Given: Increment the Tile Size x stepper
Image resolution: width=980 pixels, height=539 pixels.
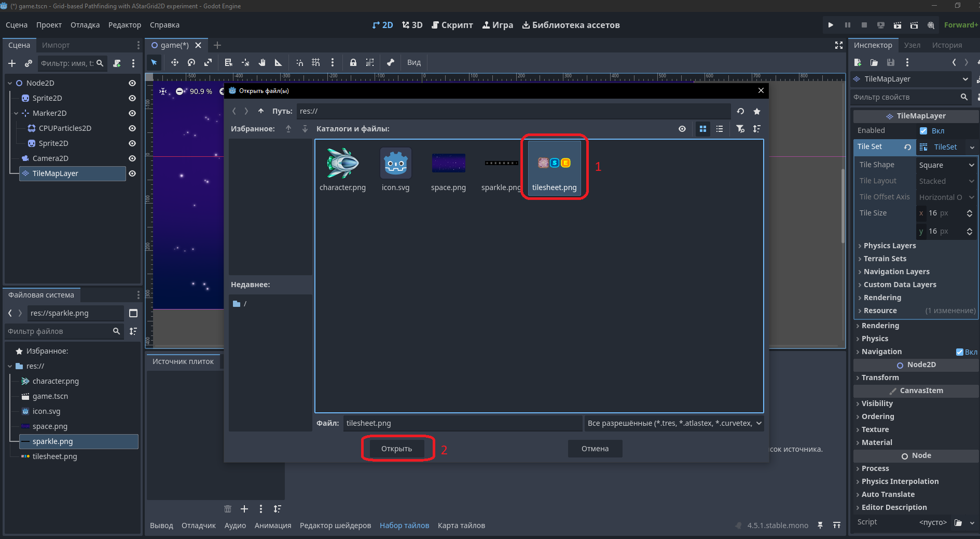Looking at the screenshot, I should 970,211.
